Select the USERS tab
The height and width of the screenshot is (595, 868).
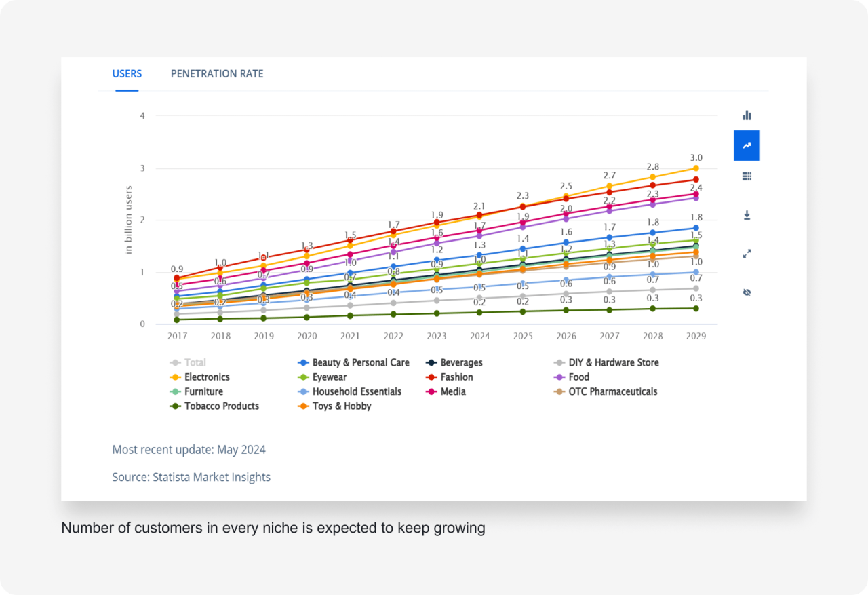[127, 73]
